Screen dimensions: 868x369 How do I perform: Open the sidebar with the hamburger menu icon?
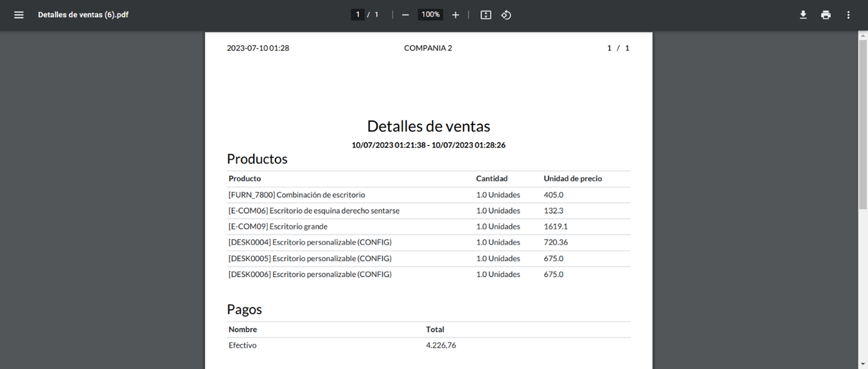tap(19, 15)
